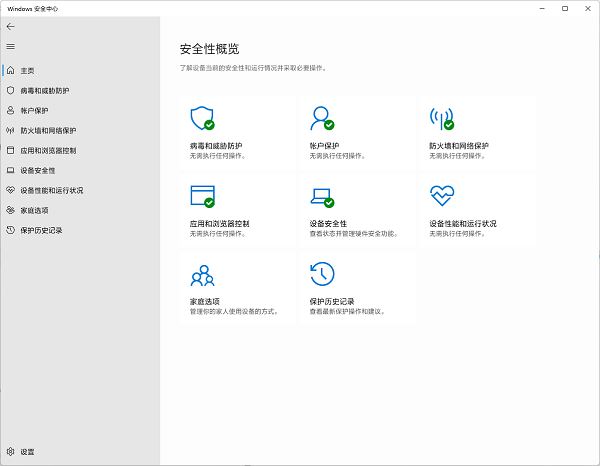
Task: Click the text 查看状态并管理硬件安全功能。
Action: click(x=354, y=233)
